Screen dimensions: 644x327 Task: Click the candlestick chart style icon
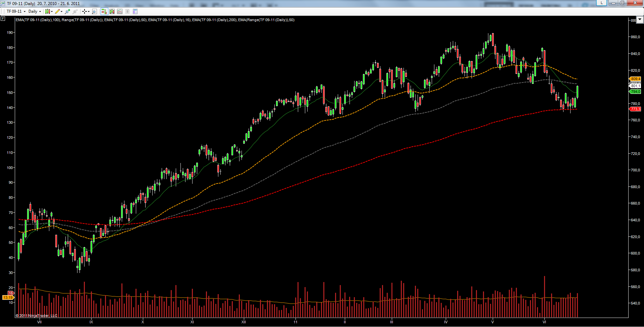[x=48, y=11]
